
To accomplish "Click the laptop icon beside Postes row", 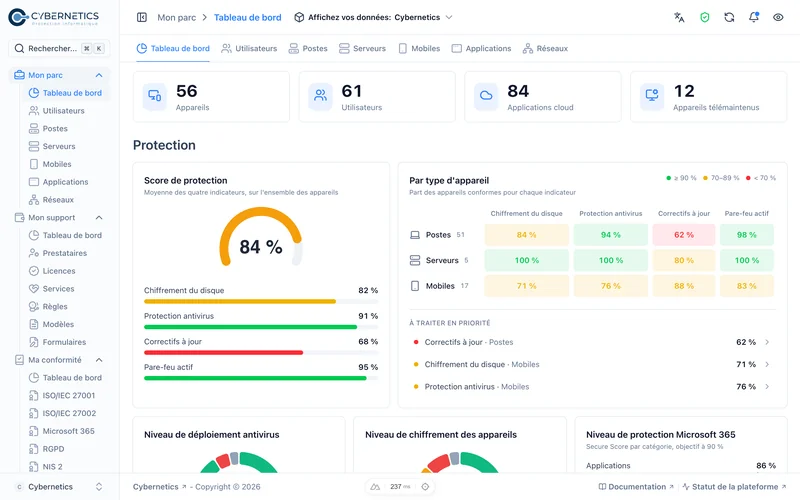I will tap(415, 235).
